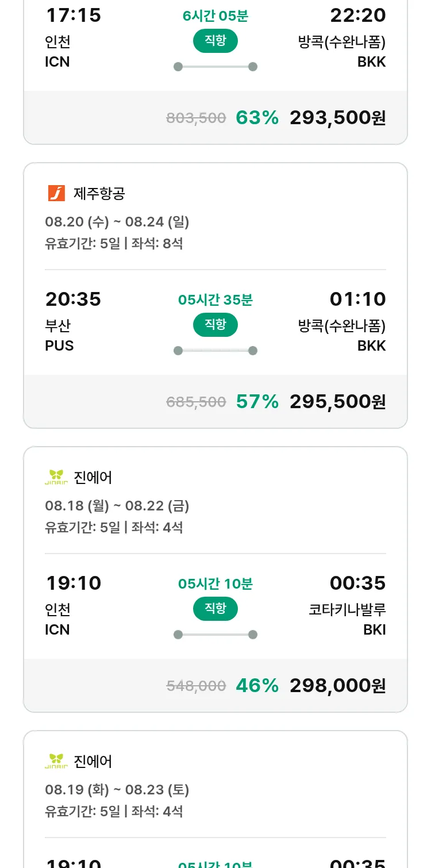Tap the 직항 badge under 05시간 35분
Image resolution: width=431 pixels, height=868 pixels.
pyautogui.click(x=215, y=325)
